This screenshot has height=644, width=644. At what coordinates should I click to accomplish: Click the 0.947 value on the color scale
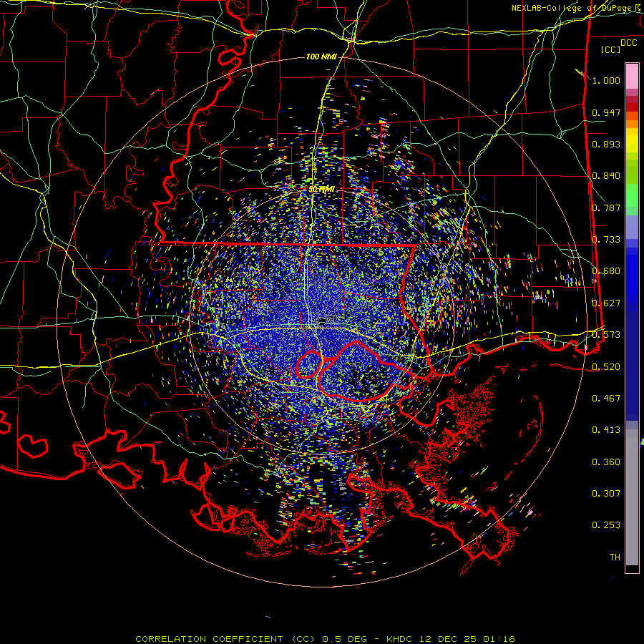606,112
